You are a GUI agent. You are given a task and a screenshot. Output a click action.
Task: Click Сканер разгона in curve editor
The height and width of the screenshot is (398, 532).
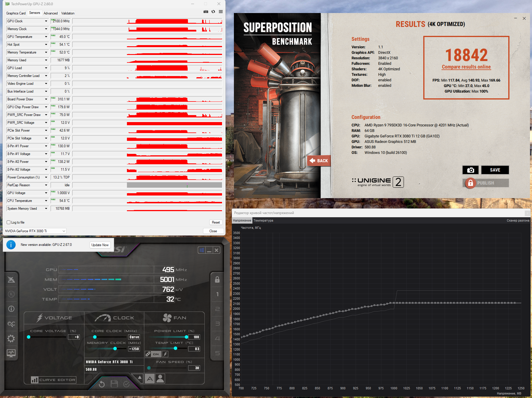click(518, 220)
